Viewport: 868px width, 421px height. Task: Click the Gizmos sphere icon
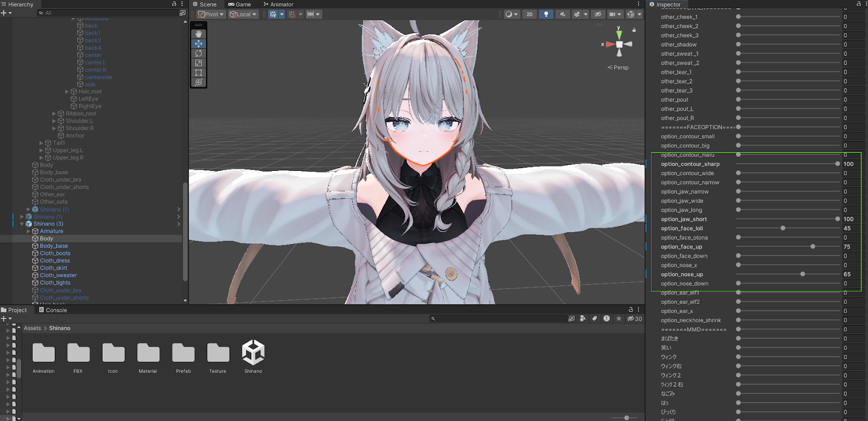point(630,14)
